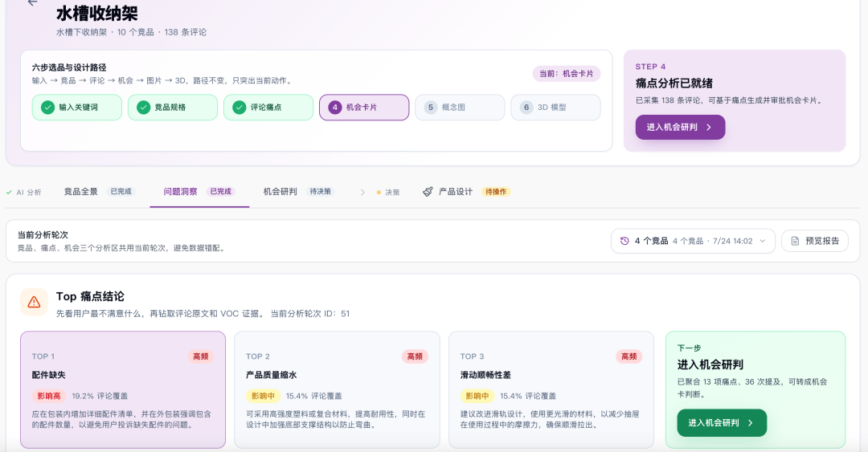Click the 高频 tag on TOP 3 card
The image size is (868, 452).
628,356
